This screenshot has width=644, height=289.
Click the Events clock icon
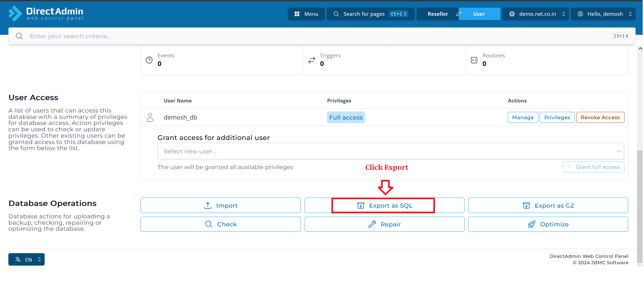tap(149, 60)
